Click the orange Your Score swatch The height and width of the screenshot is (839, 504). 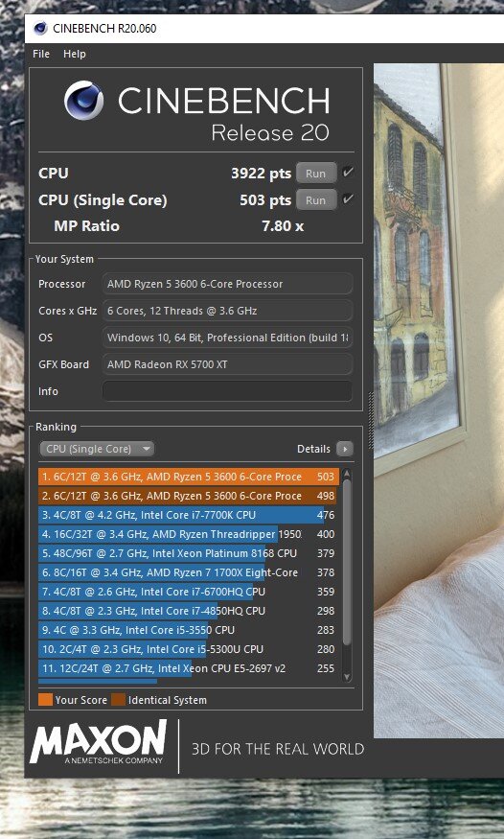point(45,699)
